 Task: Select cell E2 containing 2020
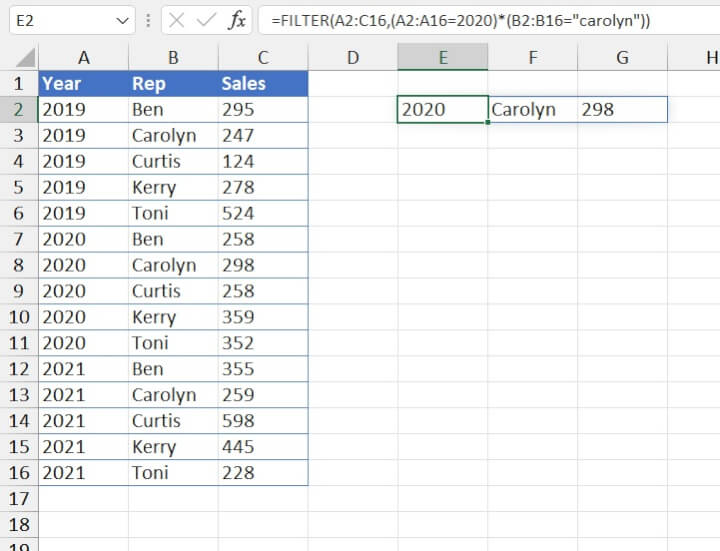click(442, 110)
